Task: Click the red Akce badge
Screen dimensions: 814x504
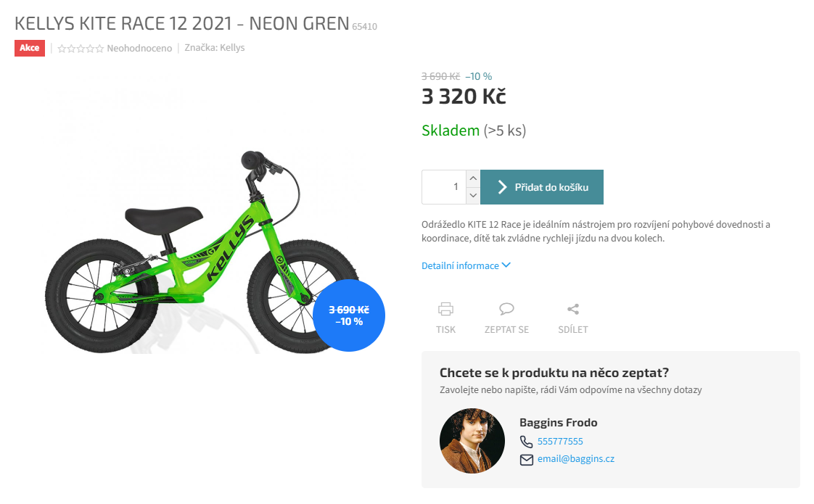Action: 30,48
